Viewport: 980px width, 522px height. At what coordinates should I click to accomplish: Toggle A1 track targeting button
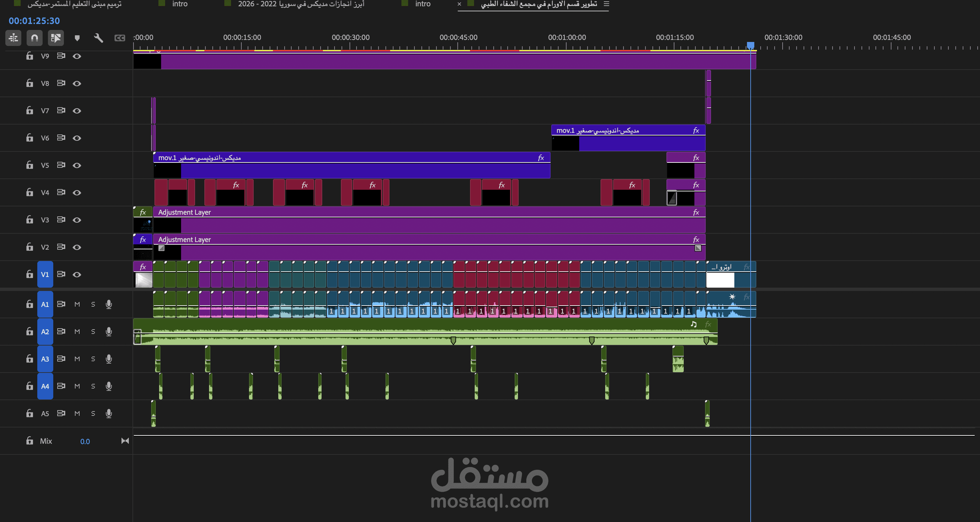pos(45,304)
